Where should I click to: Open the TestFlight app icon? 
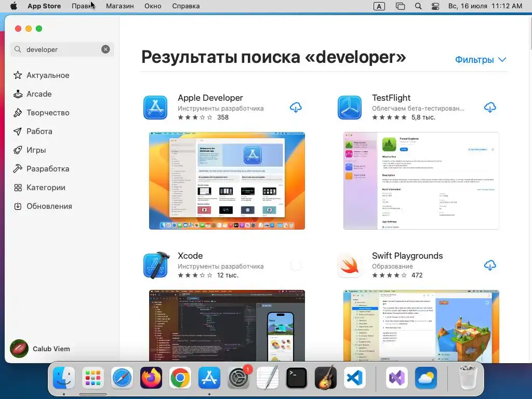(x=350, y=108)
